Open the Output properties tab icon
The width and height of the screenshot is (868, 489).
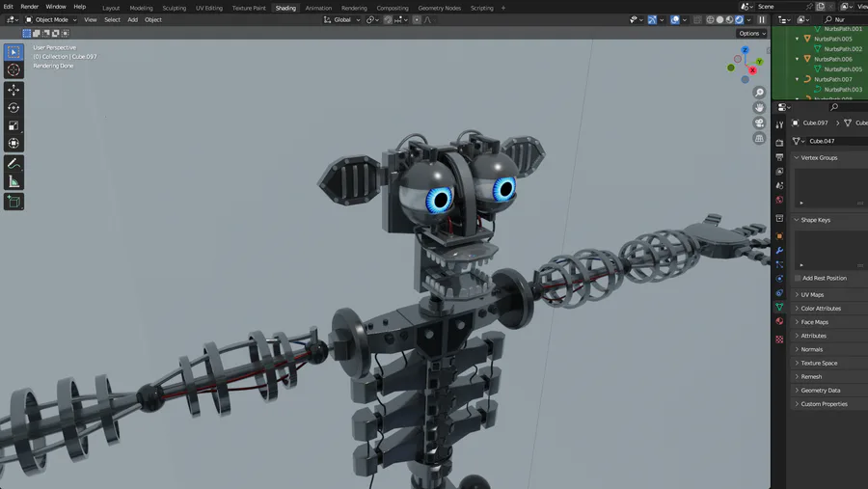coord(779,157)
